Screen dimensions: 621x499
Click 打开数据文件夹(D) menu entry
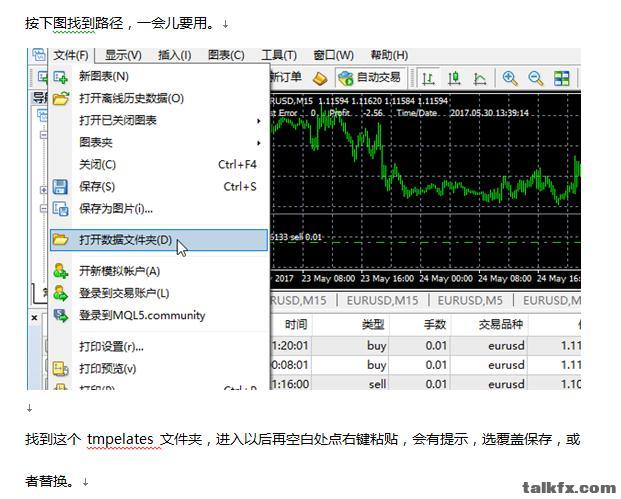click(158, 240)
